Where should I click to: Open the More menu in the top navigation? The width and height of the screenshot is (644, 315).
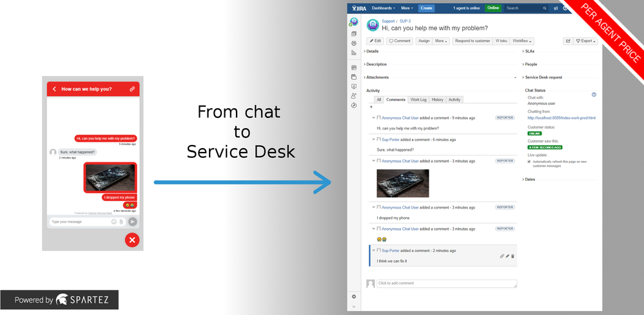407,8
